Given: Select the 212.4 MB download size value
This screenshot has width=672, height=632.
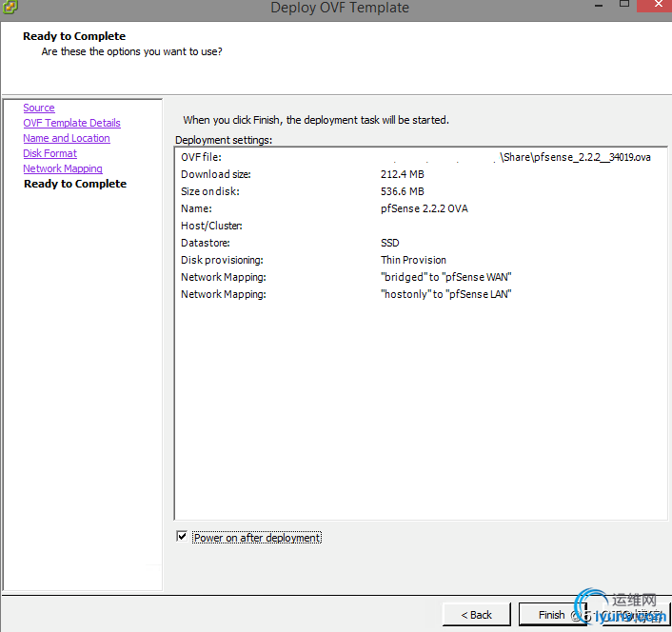Looking at the screenshot, I should click(402, 174).
